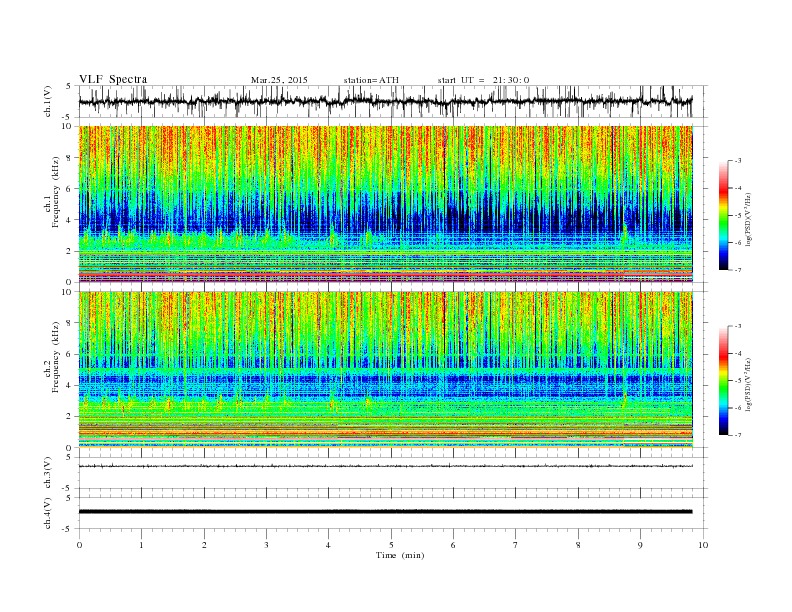Click the ch.3 voltage waveform trace
Image resolution: width=792 pixels, height=612 pixels.
coord(386,466)
